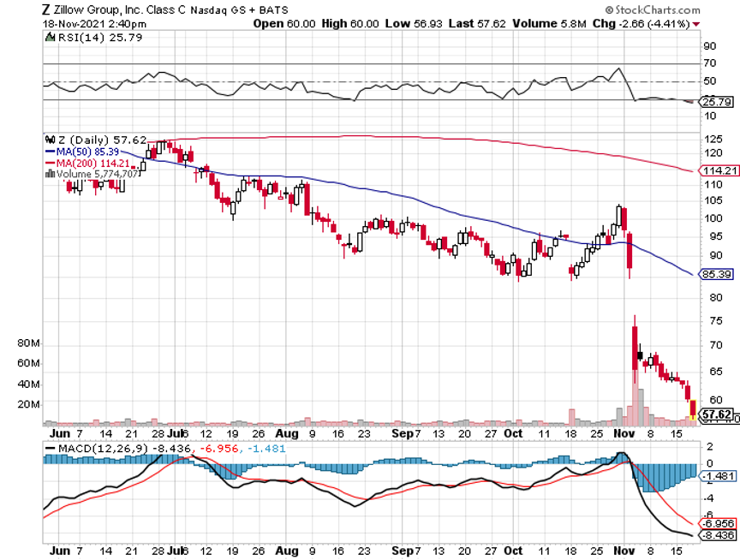Screen dimensions: 740x560
Task: Click the boxed -6.956 MACD axis label
Action: [x=719, y=524]
